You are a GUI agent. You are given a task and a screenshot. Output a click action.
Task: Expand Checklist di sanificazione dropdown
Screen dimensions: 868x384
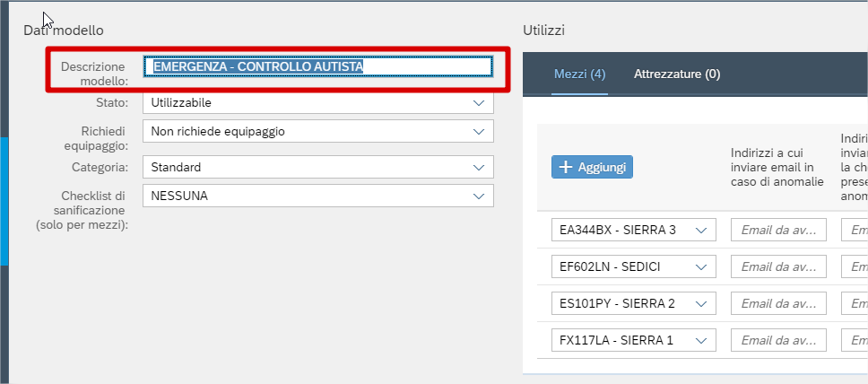click(x=317, y=196)
